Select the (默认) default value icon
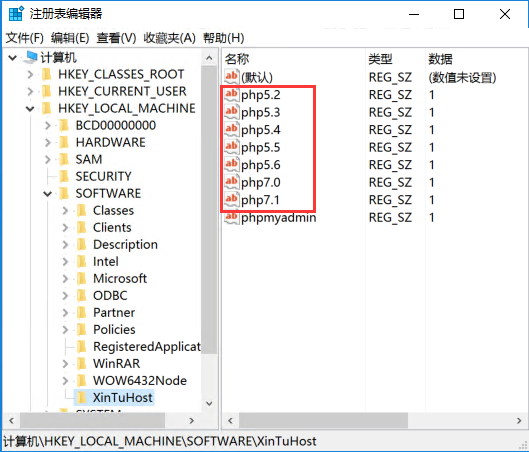529x452 pixels. [232, 77]
